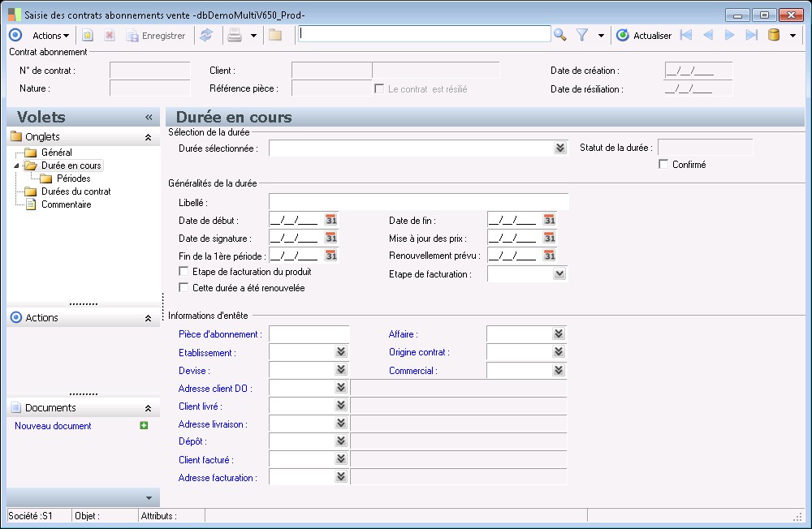Click into the Libellé text field
The height and width of the screenshot is (529, 812).
pos(418,202)
